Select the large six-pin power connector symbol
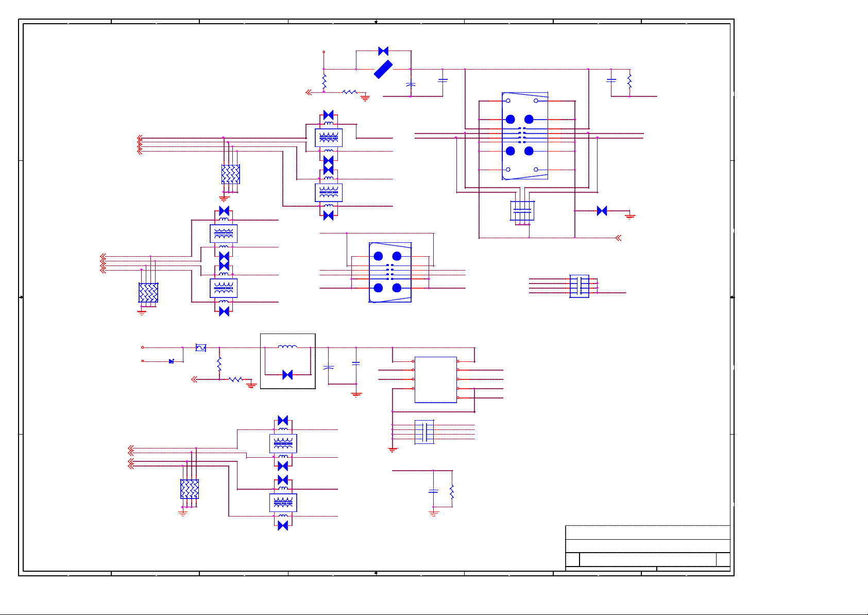The height and width of the screenshot is (615, 868). click(525, 136)
